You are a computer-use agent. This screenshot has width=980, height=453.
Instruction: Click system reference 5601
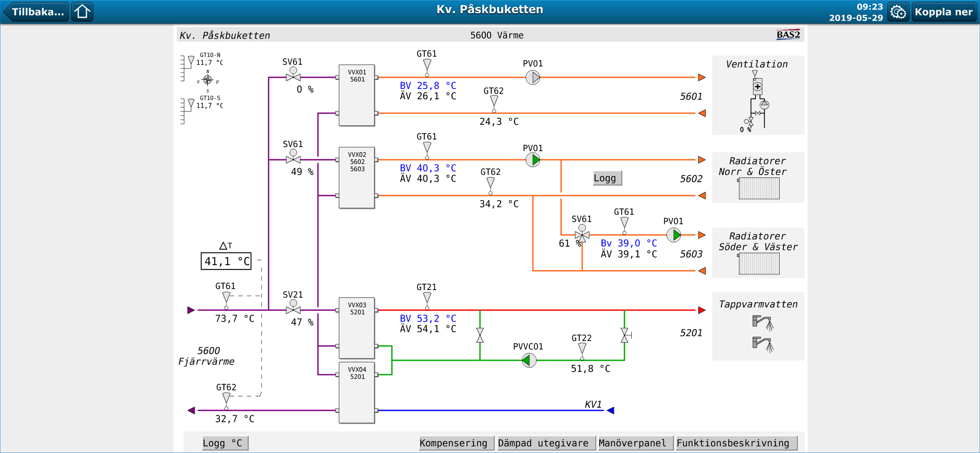coord(691,97)
